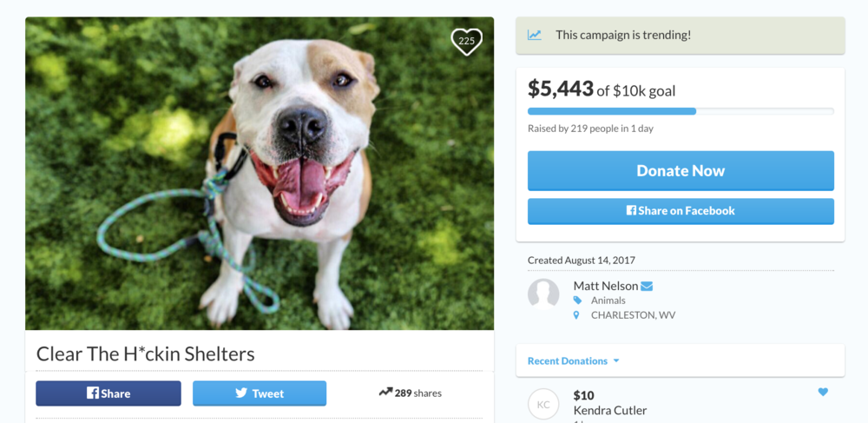Click the Clear The H*ckin Shelters title
The width and height of the screenshot is (868, 423).
(146, 354)
